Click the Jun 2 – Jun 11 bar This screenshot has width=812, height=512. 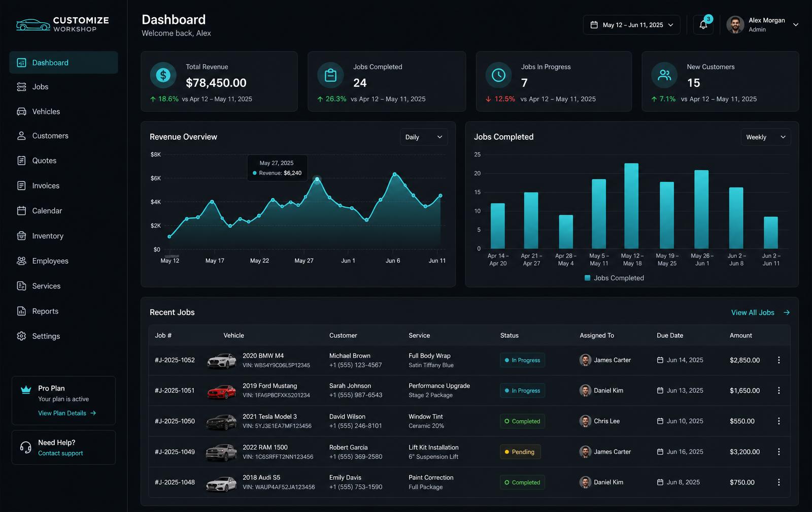[x=771, y=233]
